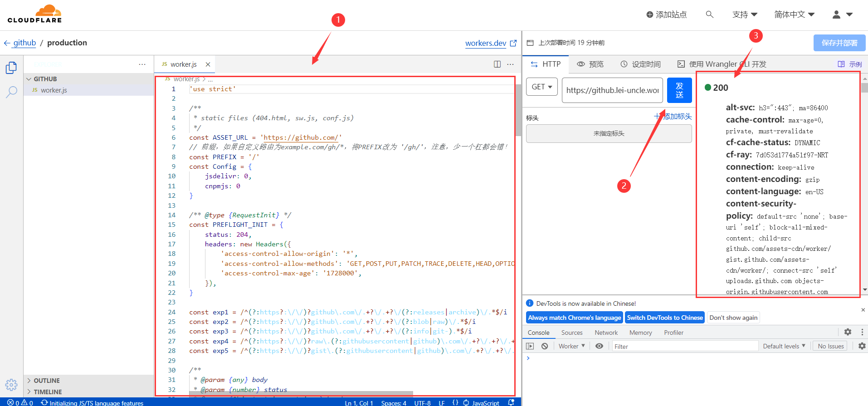The image size is (868, 406).
Task: Click the live expression eye icon
Action: pos(599,346)
